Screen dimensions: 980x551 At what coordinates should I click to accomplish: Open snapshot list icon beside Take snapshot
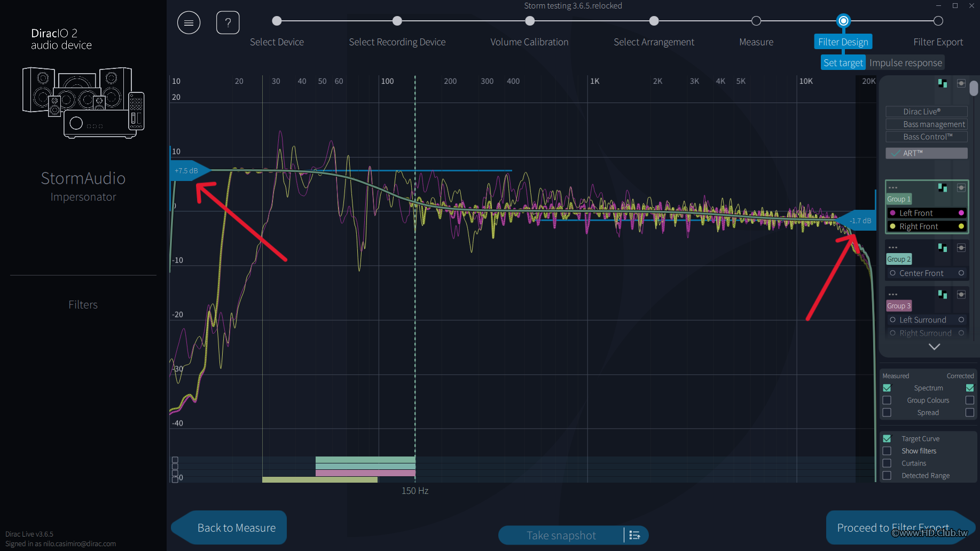coord(635,535)
